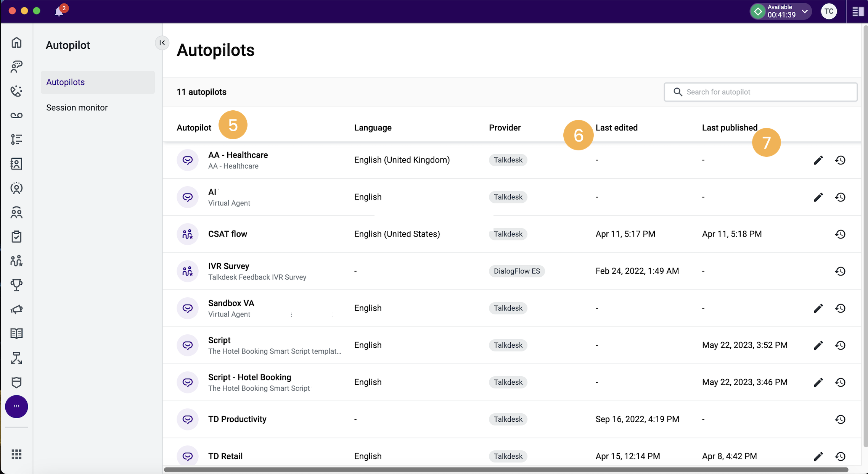The image size is (868, 474).
Task: Open the IVR Survey autopilot name
Action: (x=228, y=266)
